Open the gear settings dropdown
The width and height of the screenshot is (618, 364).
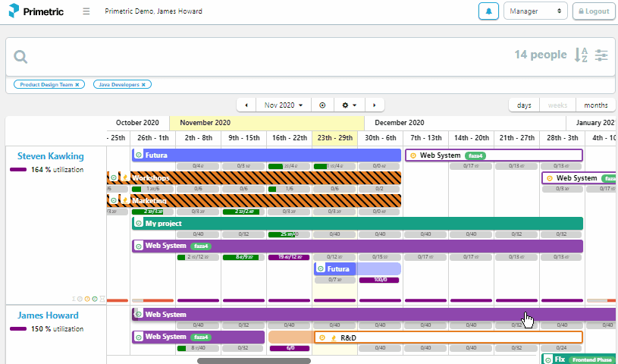coord(349,105)
